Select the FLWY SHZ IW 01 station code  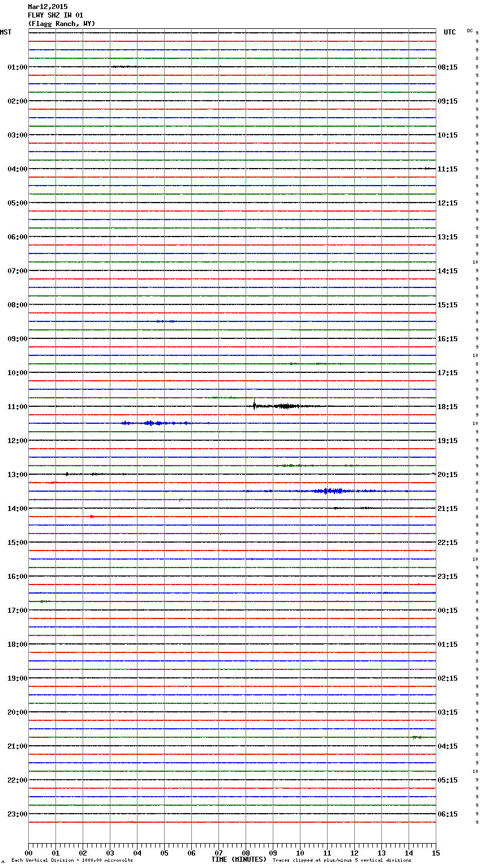click(55, 15)
